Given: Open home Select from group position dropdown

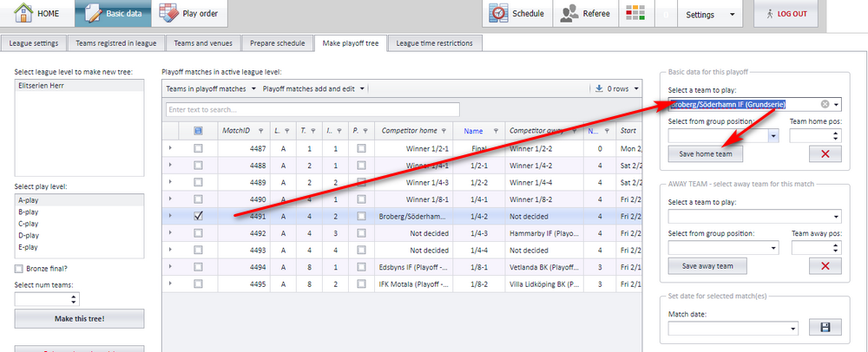Looking at the screenshot, I should pos(773,135).
